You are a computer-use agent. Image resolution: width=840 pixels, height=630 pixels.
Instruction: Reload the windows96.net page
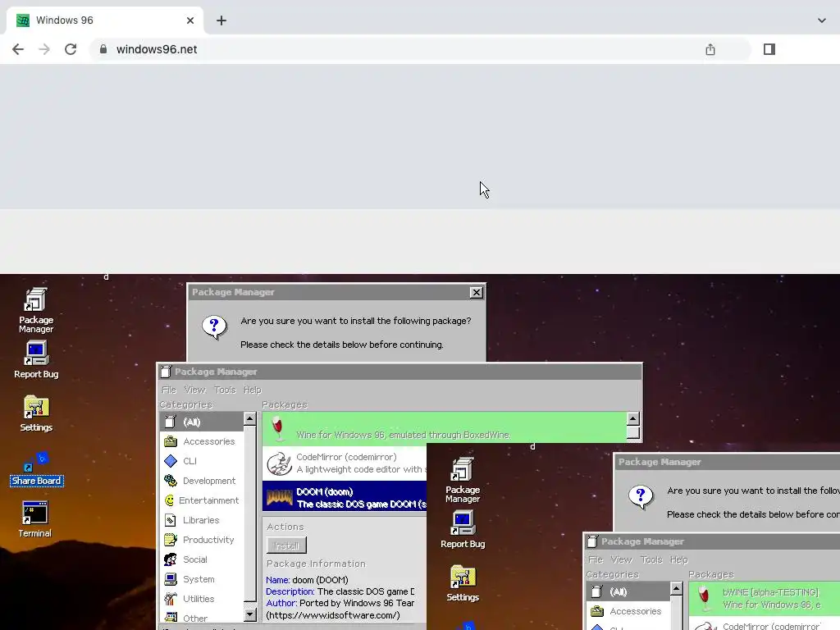pos(71,49)
